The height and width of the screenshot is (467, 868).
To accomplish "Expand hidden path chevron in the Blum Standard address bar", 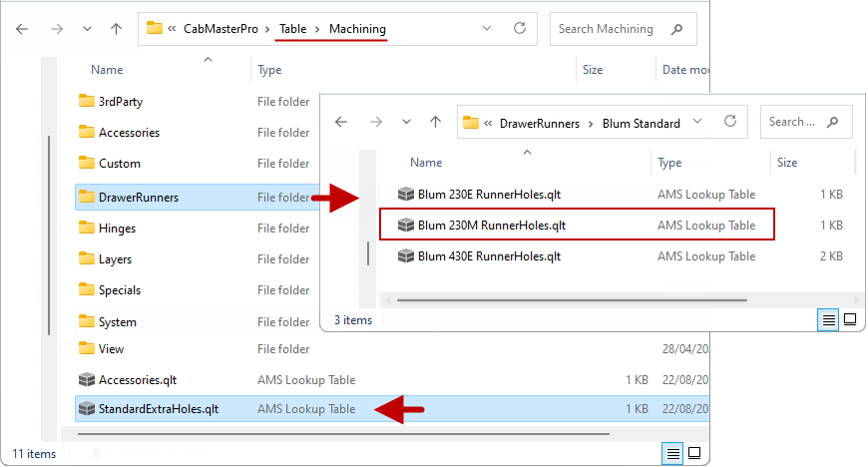I will (488, 124).
